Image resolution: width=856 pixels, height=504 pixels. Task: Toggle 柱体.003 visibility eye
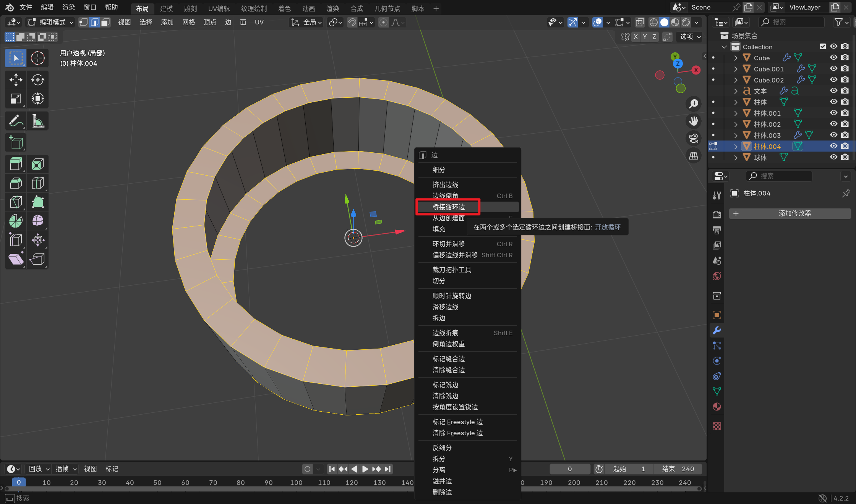(833, 135)
